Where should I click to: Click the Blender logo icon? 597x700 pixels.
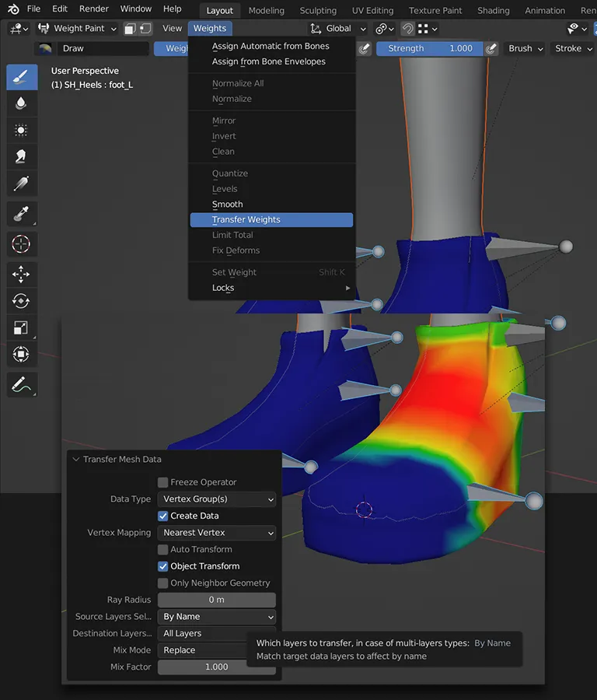coord(13,9)
